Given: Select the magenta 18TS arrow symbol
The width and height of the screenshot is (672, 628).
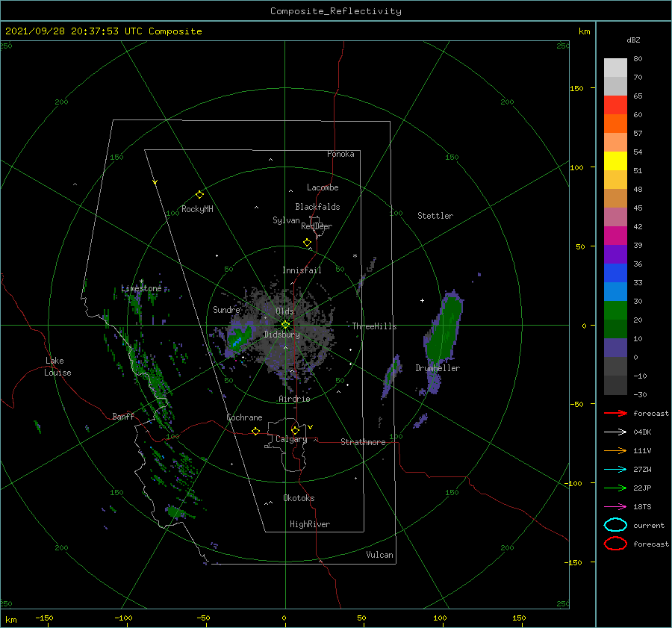Looking at the screenshot, I should 615,507.
